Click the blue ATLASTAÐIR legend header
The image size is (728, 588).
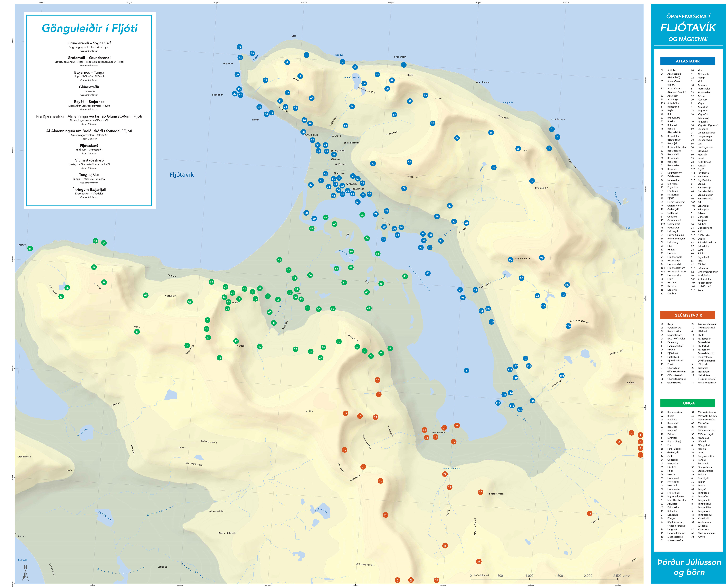[688, 61]
